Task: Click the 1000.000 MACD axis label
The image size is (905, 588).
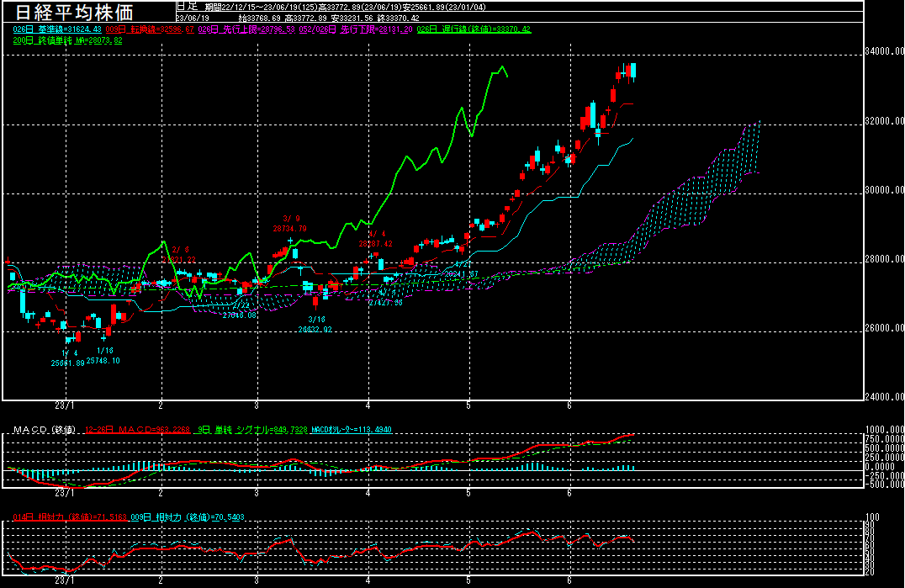Action: click(885, 430)
